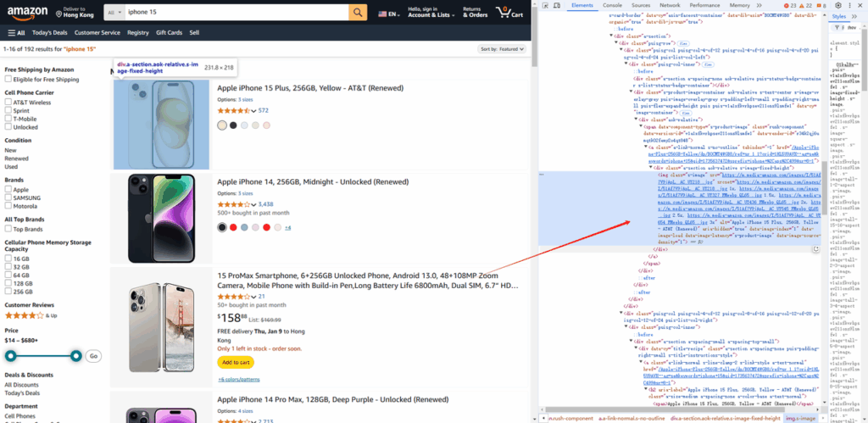
Task: Open +6 colors/patterns link
Action: [x=238, y=380]
